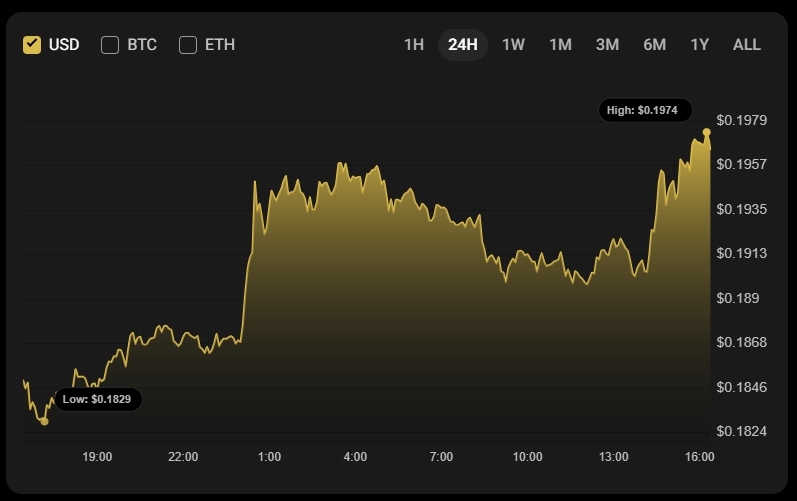797x501 pixels.
Task: Click the USD label text
Action: pos(64,45)
